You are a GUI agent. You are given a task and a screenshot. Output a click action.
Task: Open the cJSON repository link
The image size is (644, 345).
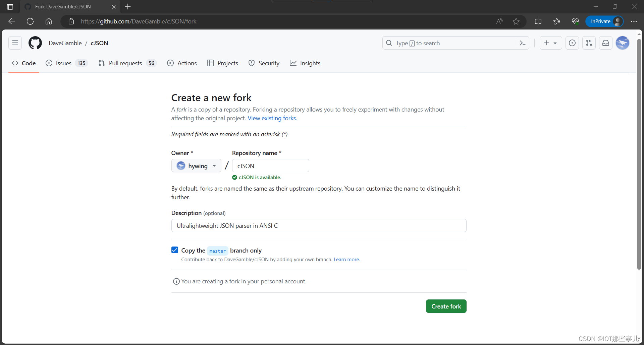pos(99,43)
